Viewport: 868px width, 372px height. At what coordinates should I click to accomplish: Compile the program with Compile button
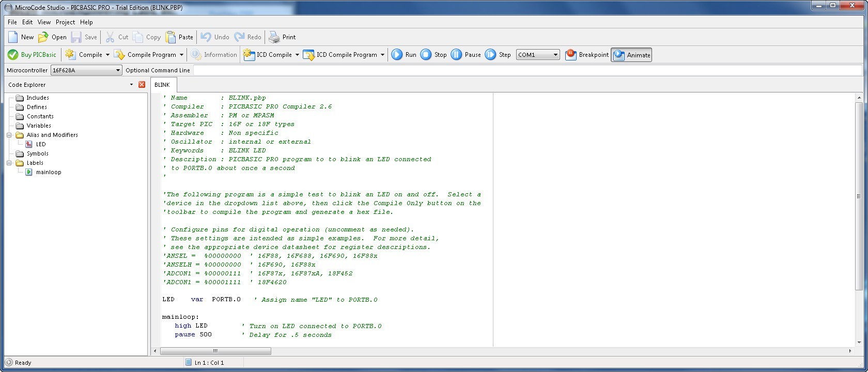tap(84, 55)
